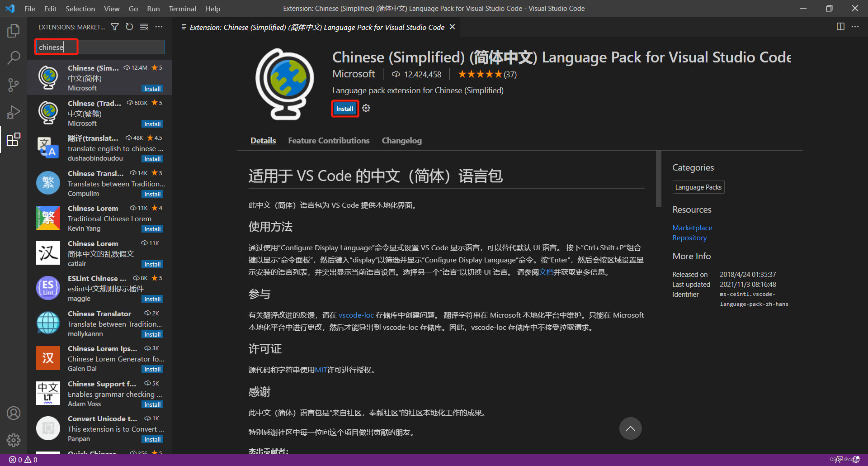Image resolution: width=868 pixels, height=466 pixels.
Task: Click the Language Packs category tag
Action: tap(698, 187)
